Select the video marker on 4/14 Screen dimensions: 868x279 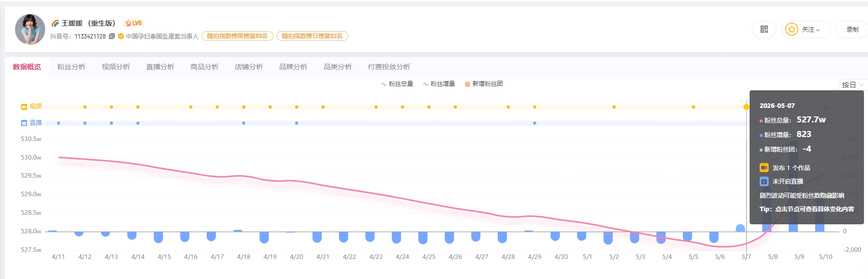point(138,107)
